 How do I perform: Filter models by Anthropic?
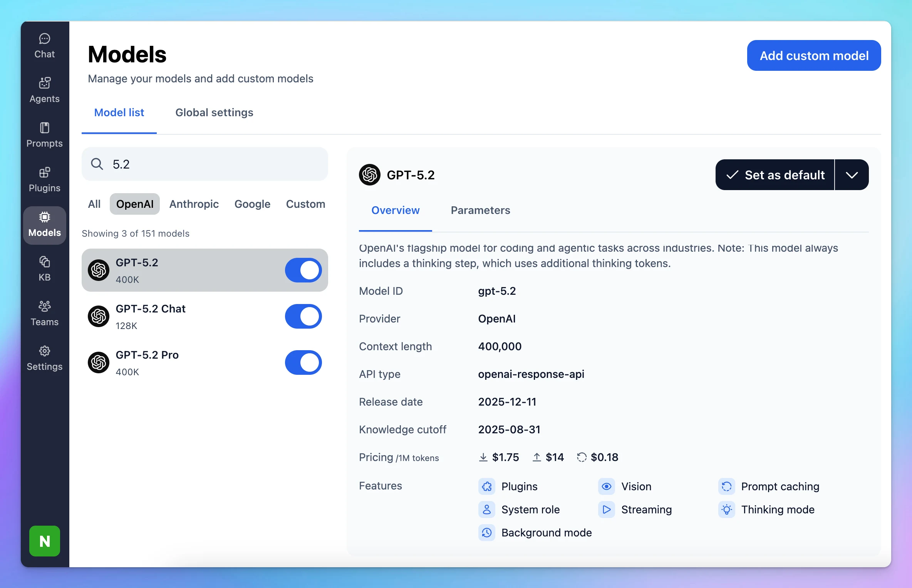pyautogui.click(x=194, y=204)
